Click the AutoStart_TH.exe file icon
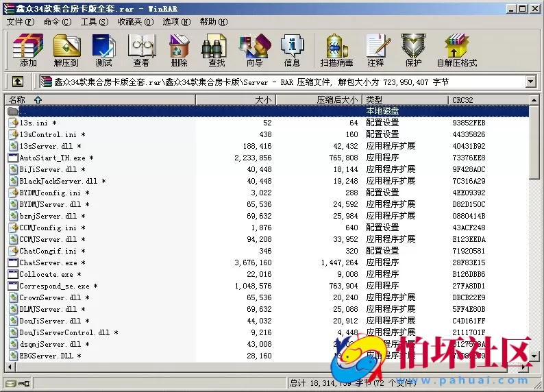544x392 pixels. click(13, 158)
